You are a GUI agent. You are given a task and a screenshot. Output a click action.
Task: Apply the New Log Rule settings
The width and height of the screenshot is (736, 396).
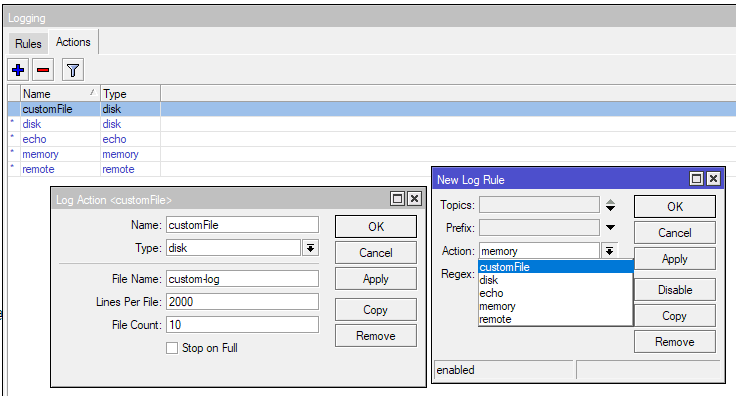tap(675, 259)
